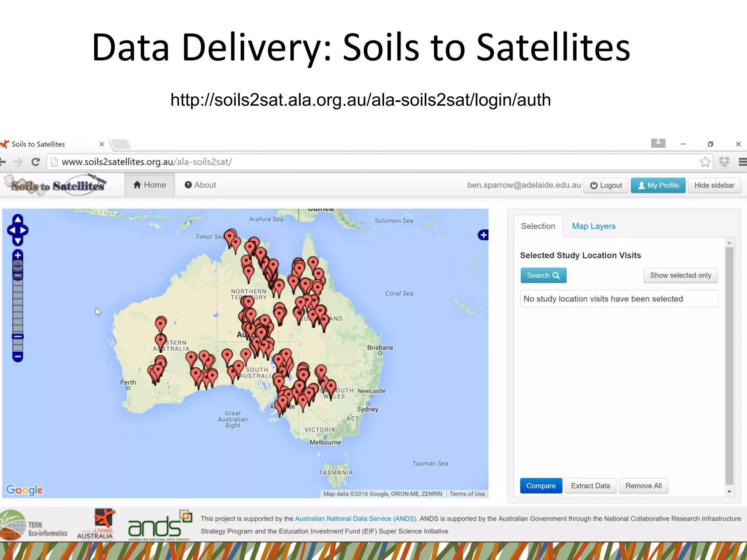Screen dimensions: 747x560
Task: Reload the page with the refresh icon
Action: tap(35, 162)
